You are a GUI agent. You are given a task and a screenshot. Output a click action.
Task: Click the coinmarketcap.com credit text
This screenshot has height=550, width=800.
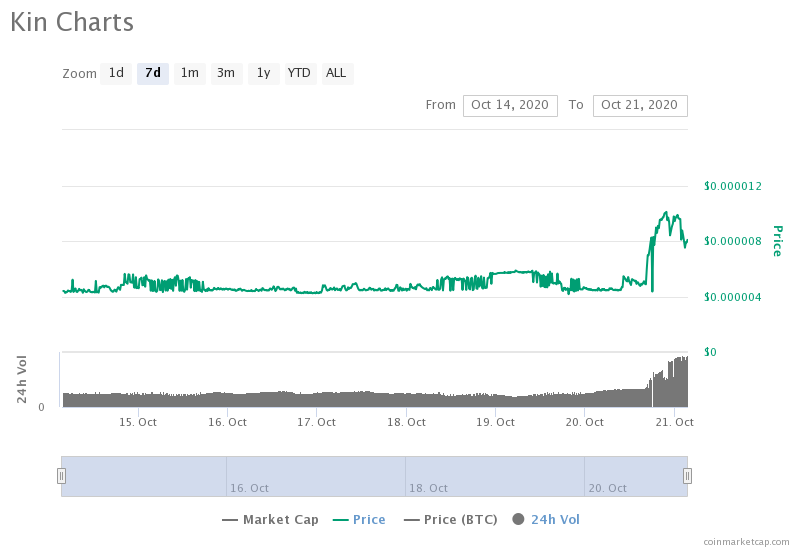pyautogui.click(x=746, y=542)
